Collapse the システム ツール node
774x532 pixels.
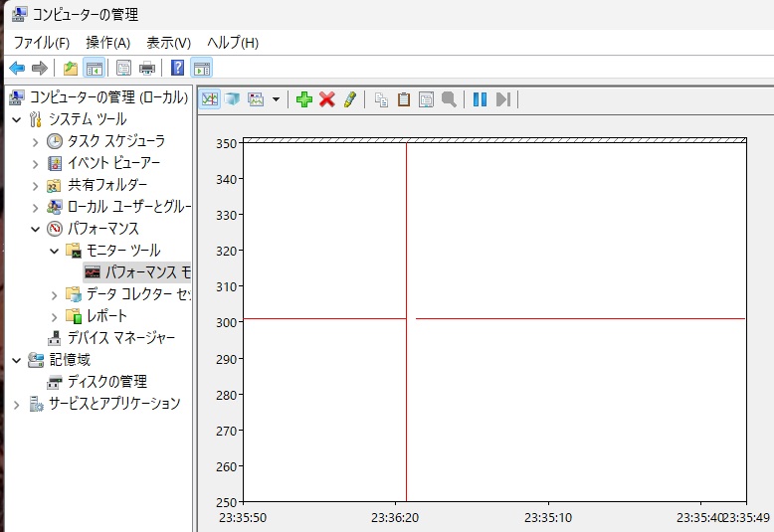pyautogui.click(x=17, y=119)
